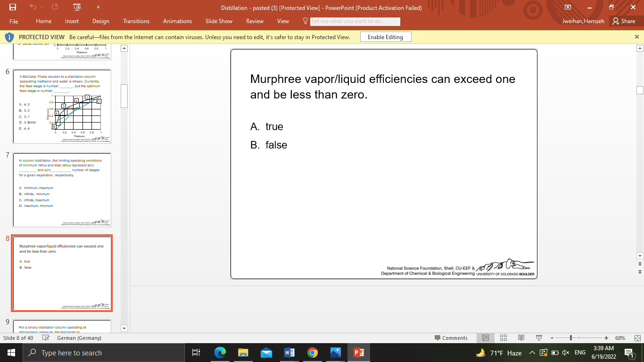Image resolution: width=644 pixels, height=362 pixels.
Task: Open the Review tab
Action: coord(255,21)
